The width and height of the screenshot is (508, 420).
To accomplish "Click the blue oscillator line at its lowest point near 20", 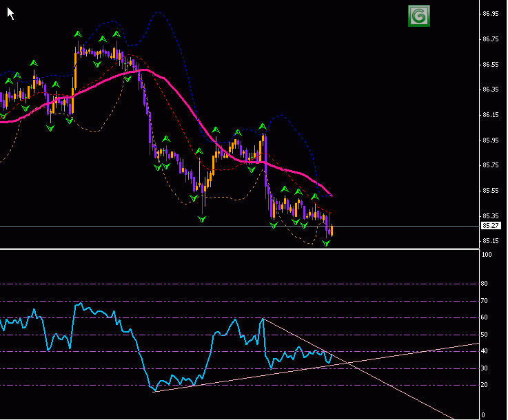I will pyautogui.click(x=154, y=390).
